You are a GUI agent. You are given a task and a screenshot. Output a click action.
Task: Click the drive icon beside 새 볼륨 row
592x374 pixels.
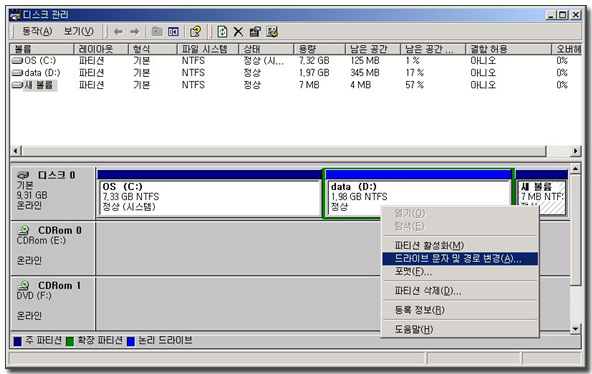[17, 85]
